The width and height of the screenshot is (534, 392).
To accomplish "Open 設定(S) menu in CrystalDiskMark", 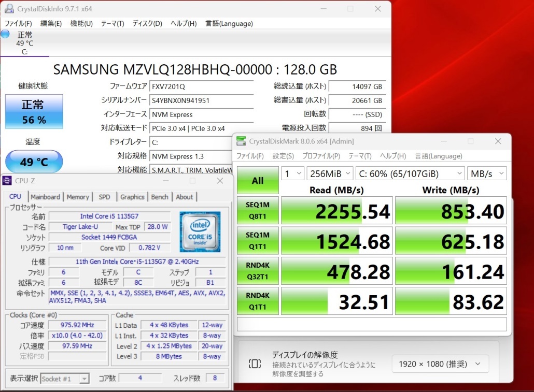I will coord(283,156).
